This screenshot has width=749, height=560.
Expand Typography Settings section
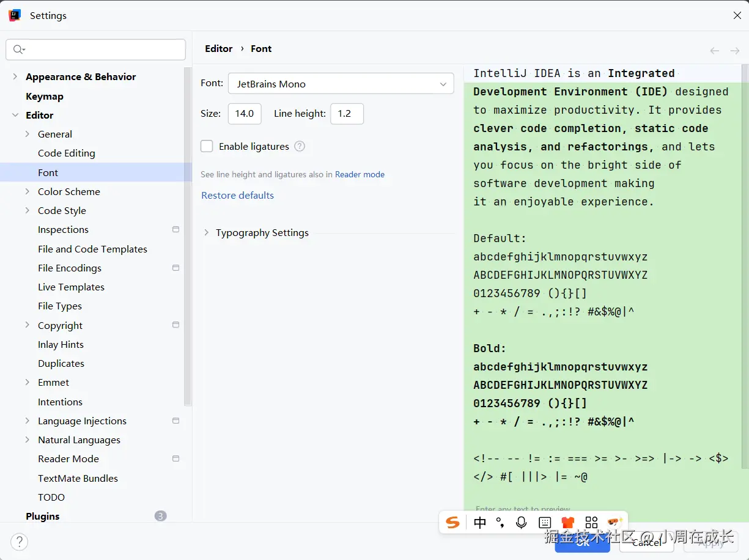coord(206,233)
